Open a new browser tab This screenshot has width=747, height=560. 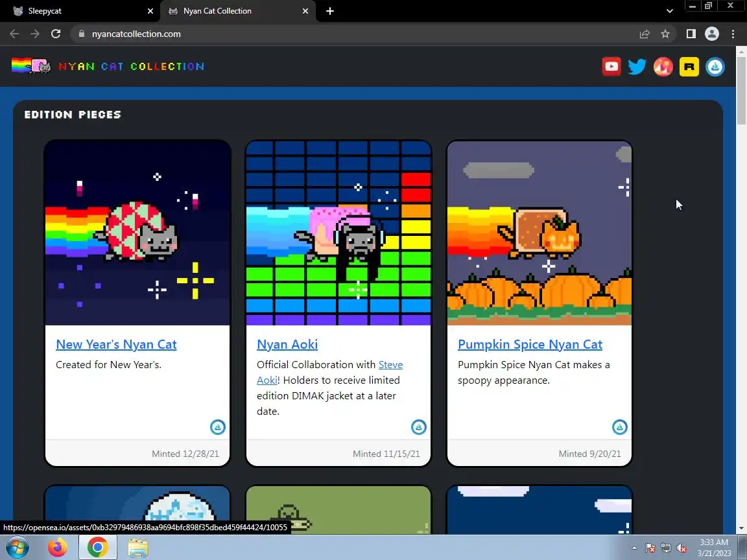pyautogui.click(x=329, y=11)
